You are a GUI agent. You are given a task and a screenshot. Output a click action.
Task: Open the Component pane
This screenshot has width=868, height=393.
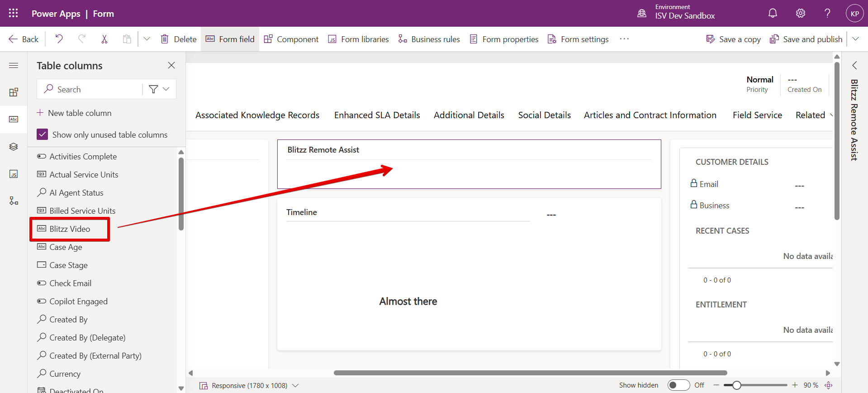click(x=291, y=39)
